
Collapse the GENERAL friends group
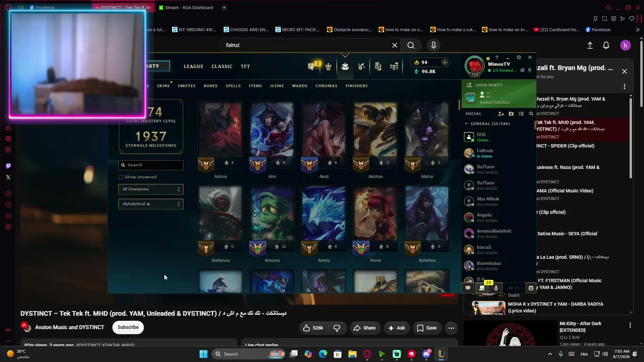tap(466, 124)
